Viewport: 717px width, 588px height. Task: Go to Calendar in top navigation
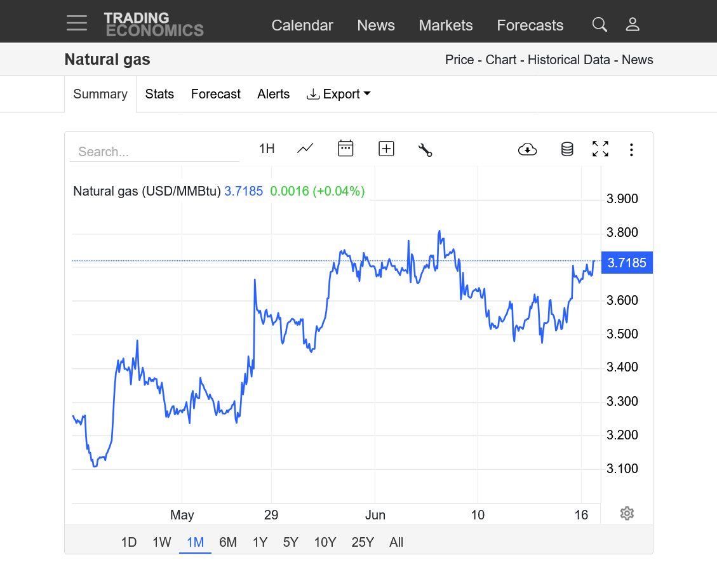coord(302,25)
